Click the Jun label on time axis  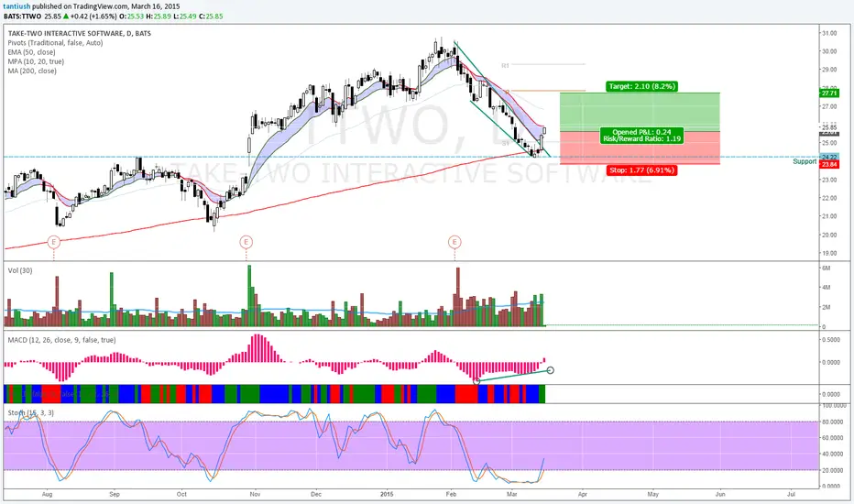(720, 494)
